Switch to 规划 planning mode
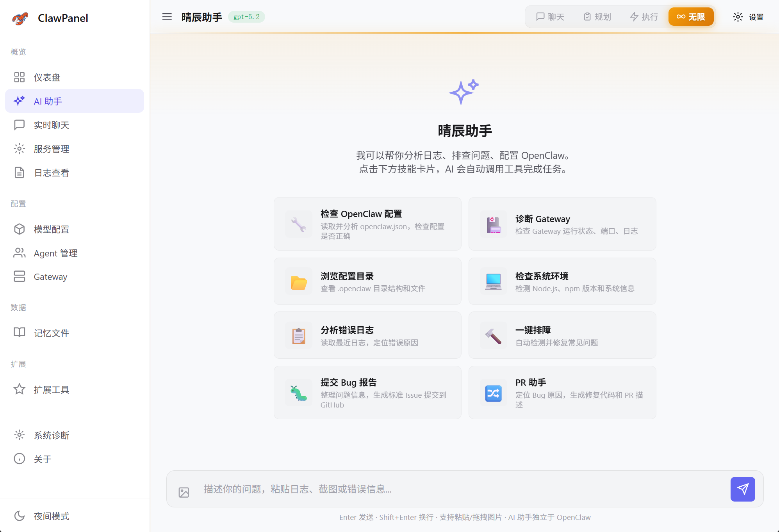This screenshot has width=779, height=532. 597,17
